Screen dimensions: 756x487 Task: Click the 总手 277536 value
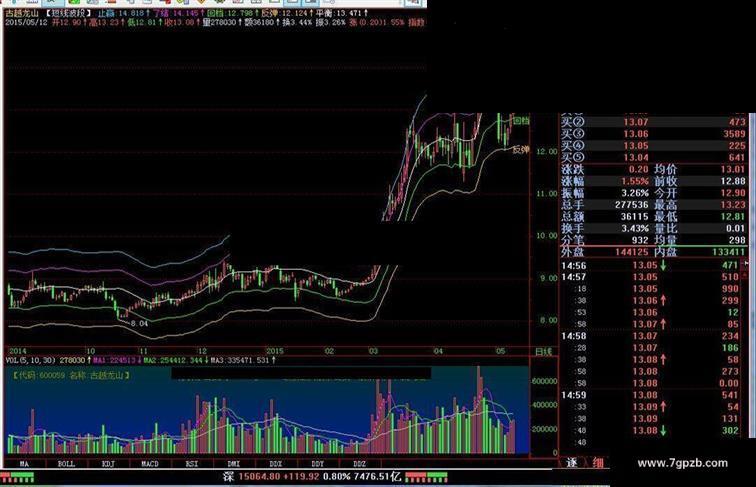click(x=632, y=205)
